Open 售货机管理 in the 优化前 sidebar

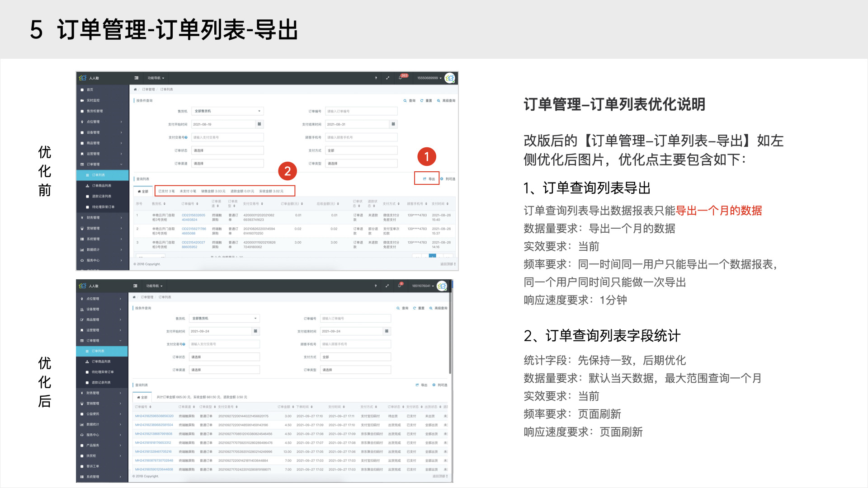(103, 111)
